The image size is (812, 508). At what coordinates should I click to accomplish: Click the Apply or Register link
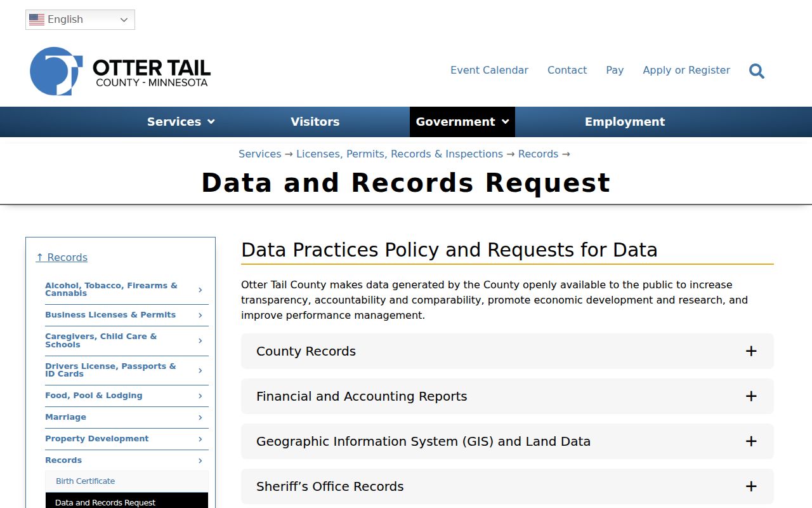click(686, 70)
